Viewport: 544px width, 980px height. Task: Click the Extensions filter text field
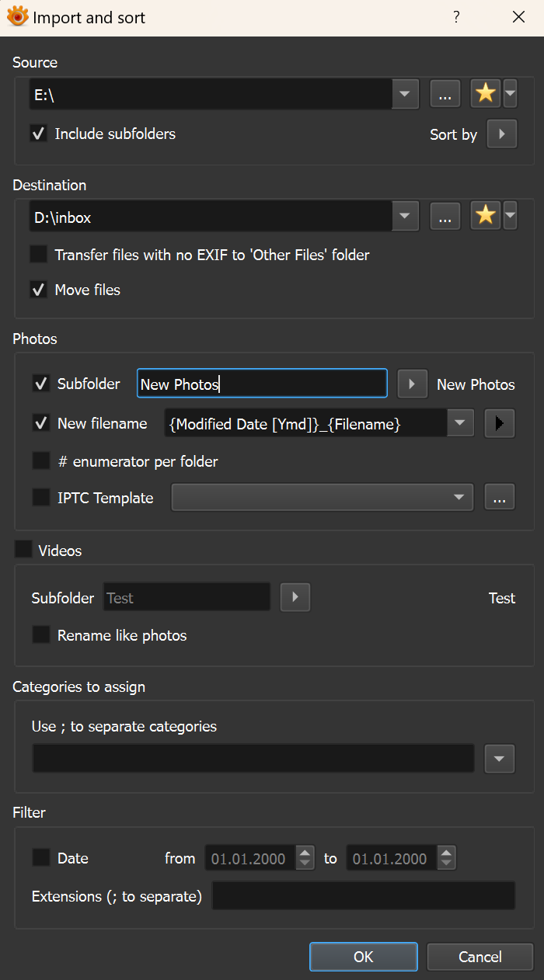364,896
